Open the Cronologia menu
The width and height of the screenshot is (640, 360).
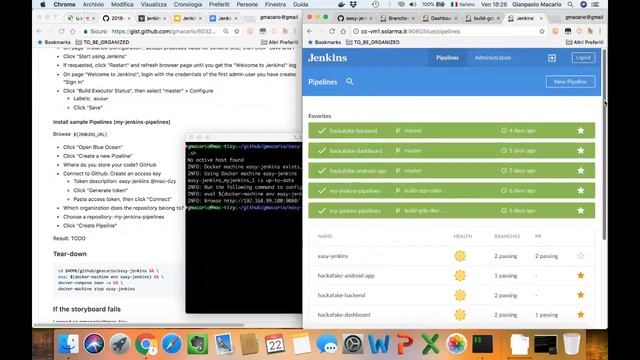188,4
